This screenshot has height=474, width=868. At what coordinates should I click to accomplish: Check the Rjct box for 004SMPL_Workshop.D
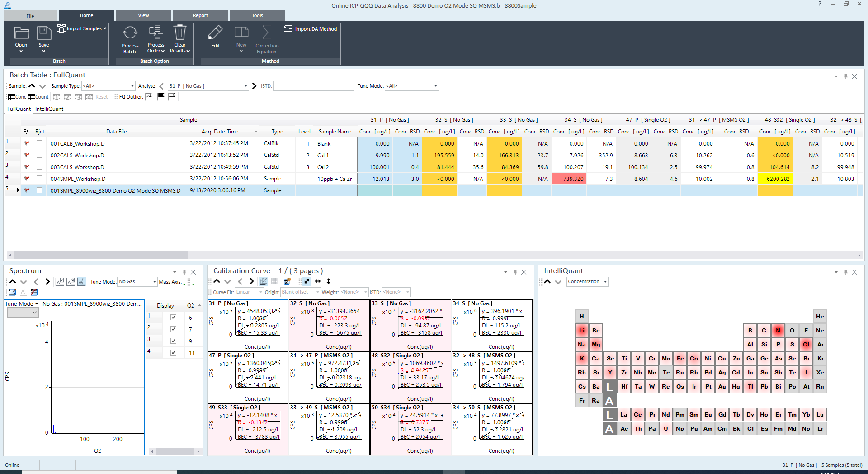point(40,179)
